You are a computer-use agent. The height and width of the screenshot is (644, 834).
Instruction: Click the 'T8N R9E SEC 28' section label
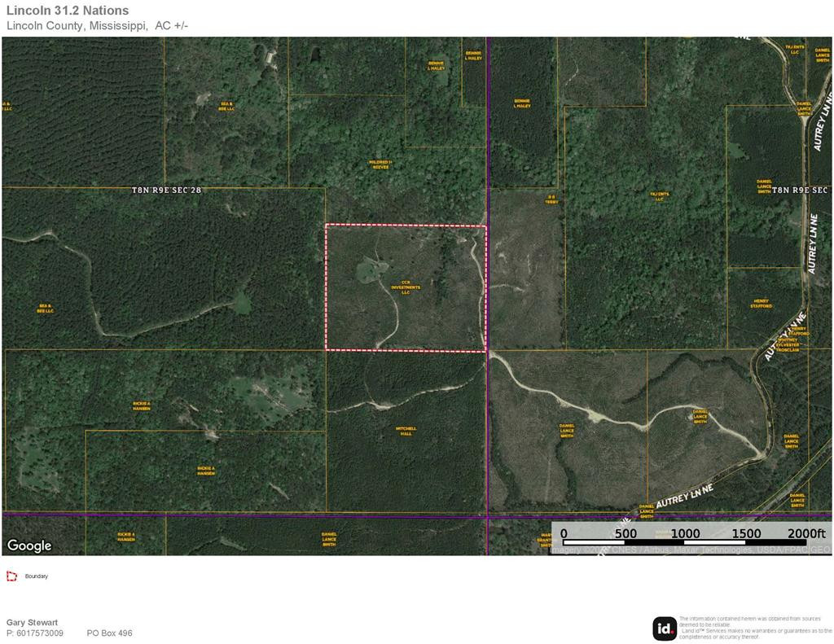coord(166,190)
